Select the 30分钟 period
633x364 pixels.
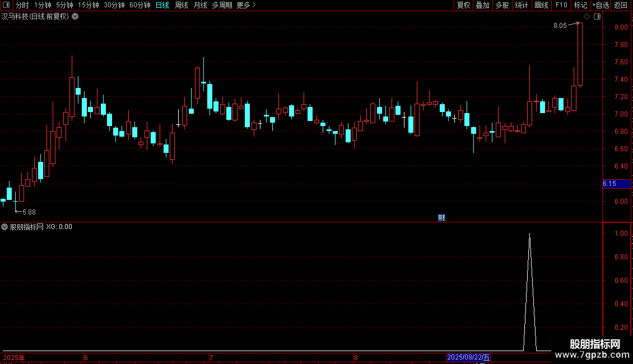click(114, 5)
